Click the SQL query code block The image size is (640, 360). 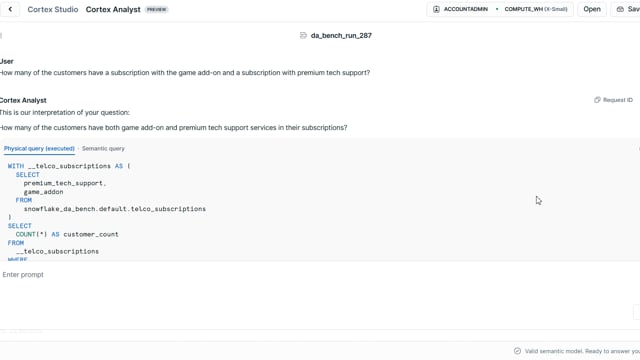tap(320, 211)
